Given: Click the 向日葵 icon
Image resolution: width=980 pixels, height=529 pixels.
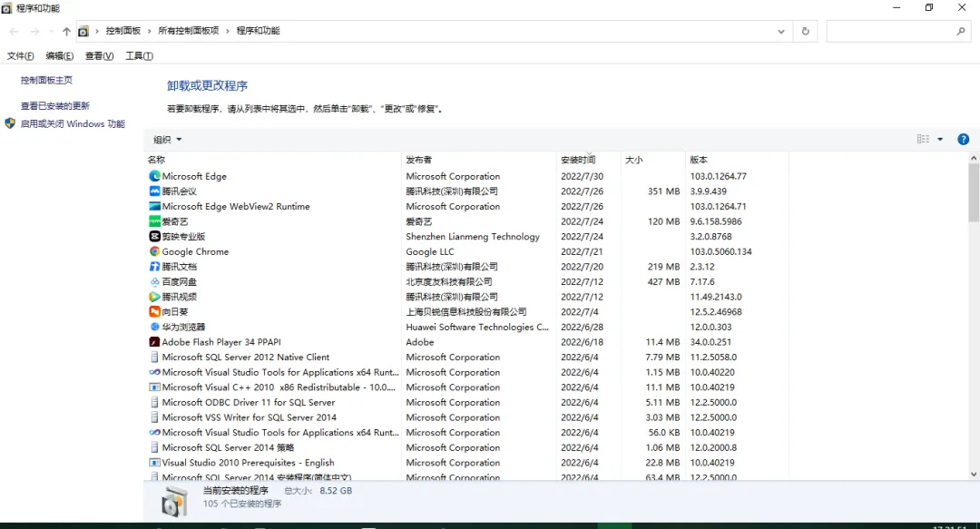Looking at the screenshot, I should (153, 312).
